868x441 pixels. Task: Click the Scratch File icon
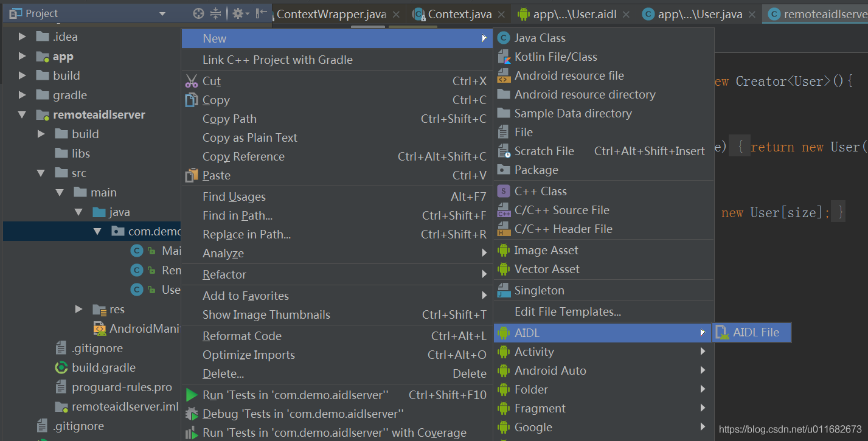pos(504,151)
